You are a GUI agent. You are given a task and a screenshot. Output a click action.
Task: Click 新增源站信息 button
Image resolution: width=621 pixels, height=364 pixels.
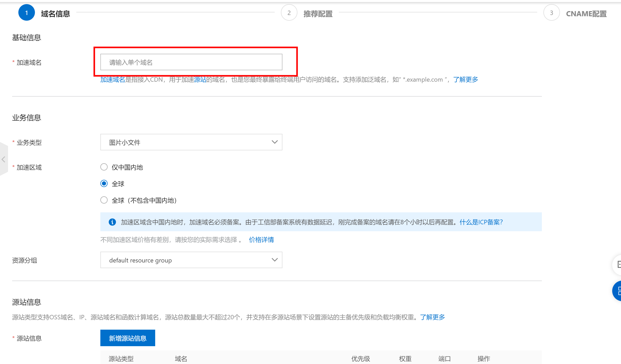point(128,338)
